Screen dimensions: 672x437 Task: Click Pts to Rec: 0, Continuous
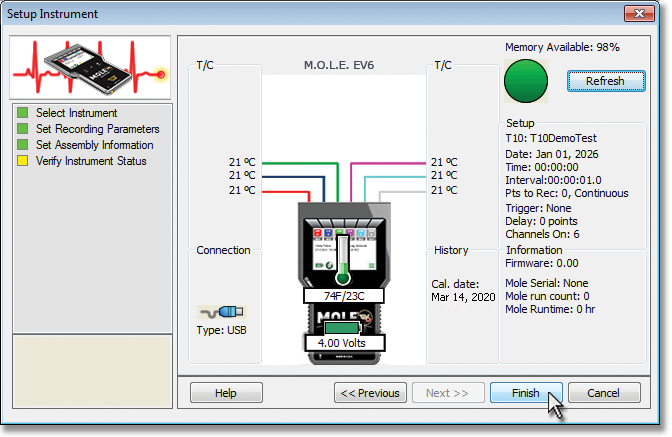[567, 193]
